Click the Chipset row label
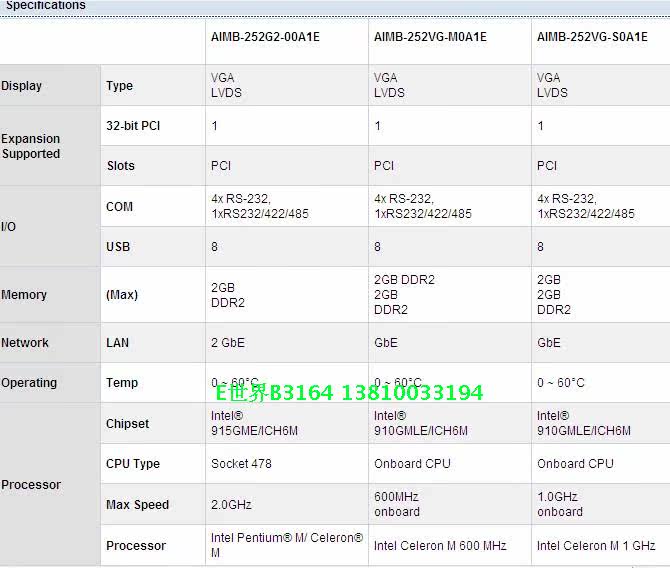Viewport: 670px width, 568px height. [x=128, y=424]
